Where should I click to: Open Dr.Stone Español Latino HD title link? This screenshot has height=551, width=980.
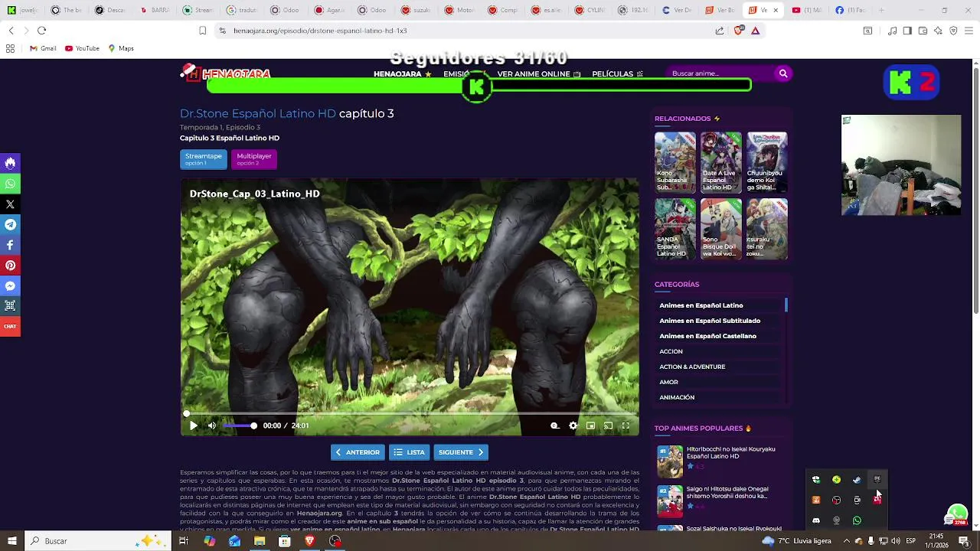click(x=258, y=113)
